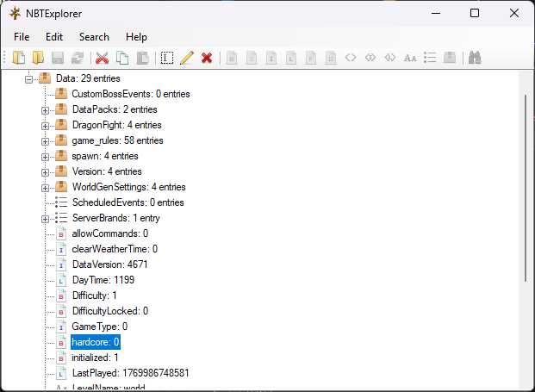Image resolution: width=535 pixels, height=392 pixels.
Task: Expand the game_rules node
Action: [46, 140]
